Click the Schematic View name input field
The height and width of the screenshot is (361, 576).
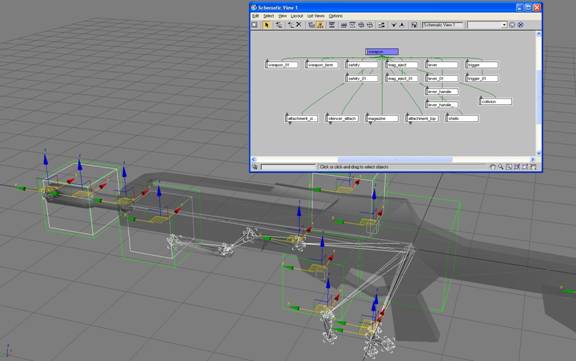(443, 25)
